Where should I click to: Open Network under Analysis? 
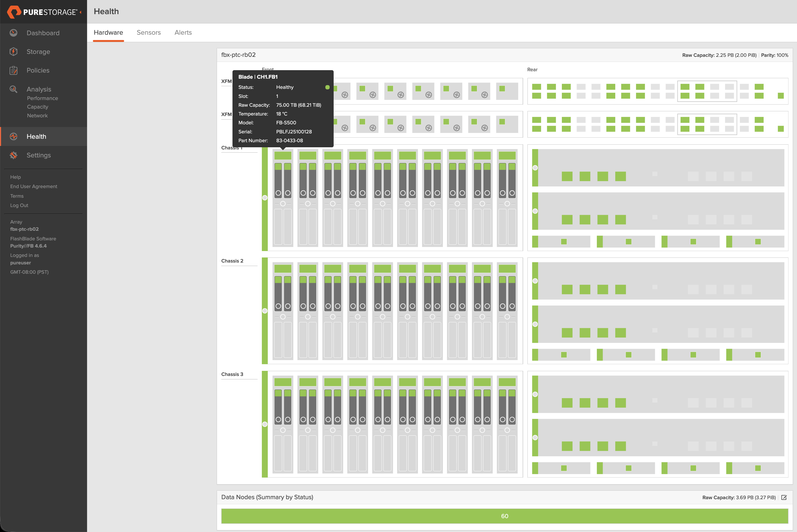(37, 116)
